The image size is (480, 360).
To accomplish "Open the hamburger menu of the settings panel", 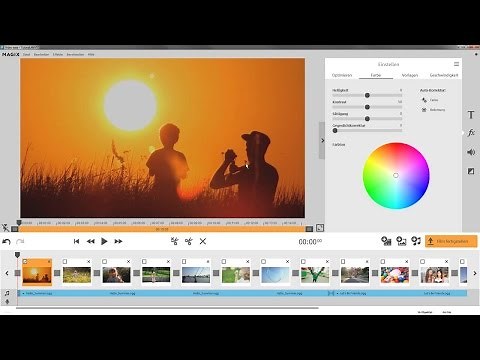I will [x=456, y=64].
